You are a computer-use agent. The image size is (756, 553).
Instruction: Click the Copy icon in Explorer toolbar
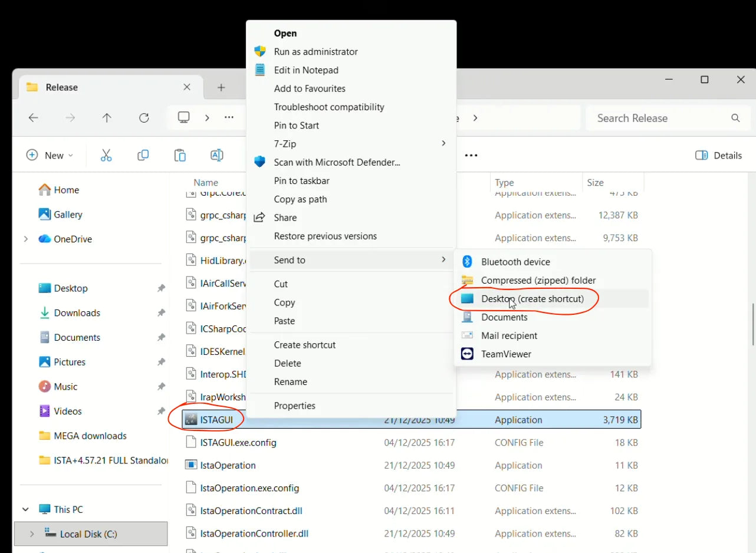click(143, 155)
